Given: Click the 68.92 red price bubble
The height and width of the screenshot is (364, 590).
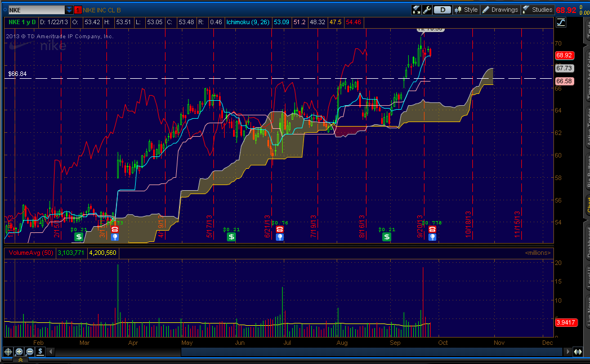Looking at the screenshot, I should 565,55.
